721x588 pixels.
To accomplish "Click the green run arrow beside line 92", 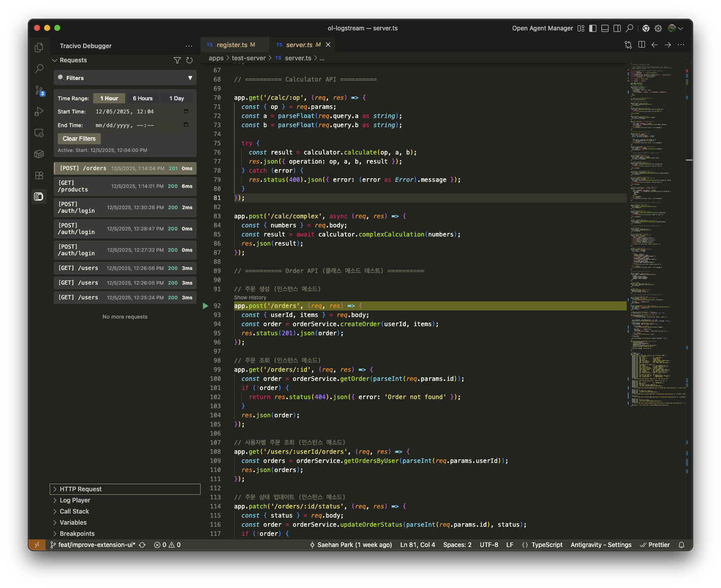I will (206, 306).
